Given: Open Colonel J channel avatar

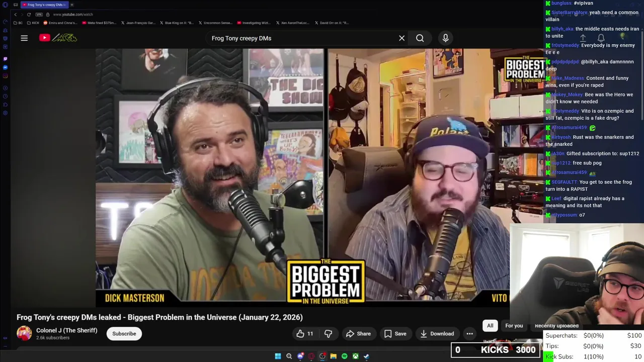Looking at the screenshot, I should [x=24, y=333].
